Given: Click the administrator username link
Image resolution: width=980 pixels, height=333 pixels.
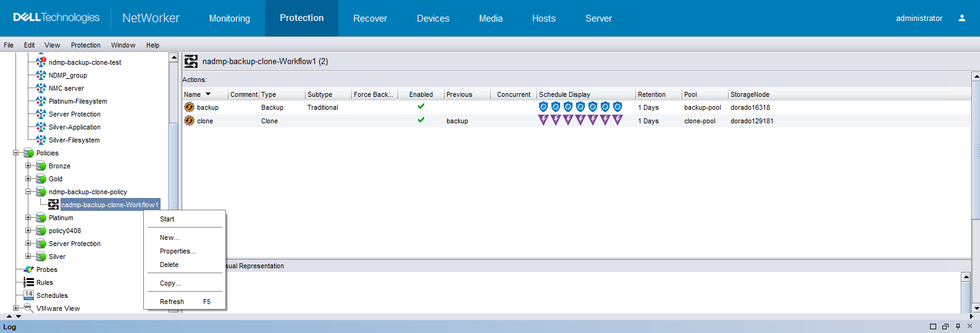Looking at the screenshot, I should click(x=919, y=18).
